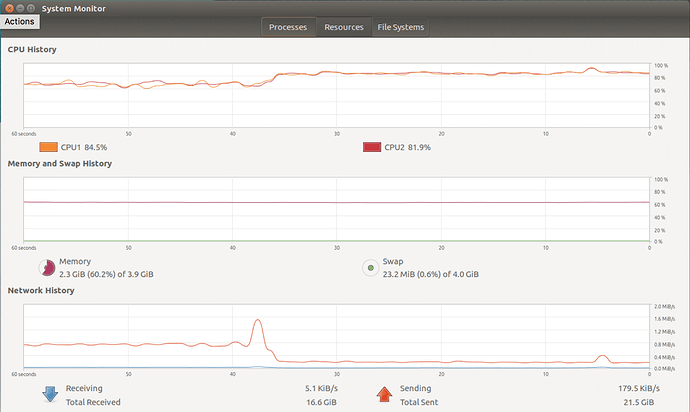Click the Swap pie chart icon
Screen dimensions: 690x412
point(371,268)
